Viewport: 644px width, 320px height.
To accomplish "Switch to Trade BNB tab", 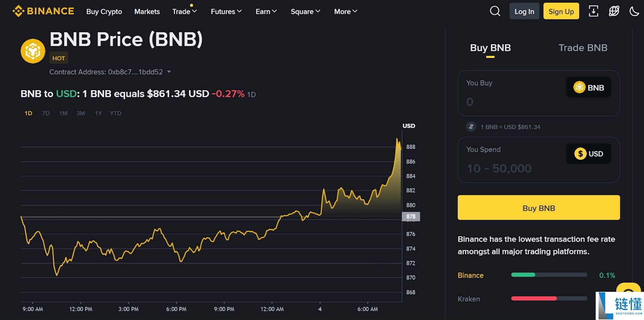I will tap(583, 48).
